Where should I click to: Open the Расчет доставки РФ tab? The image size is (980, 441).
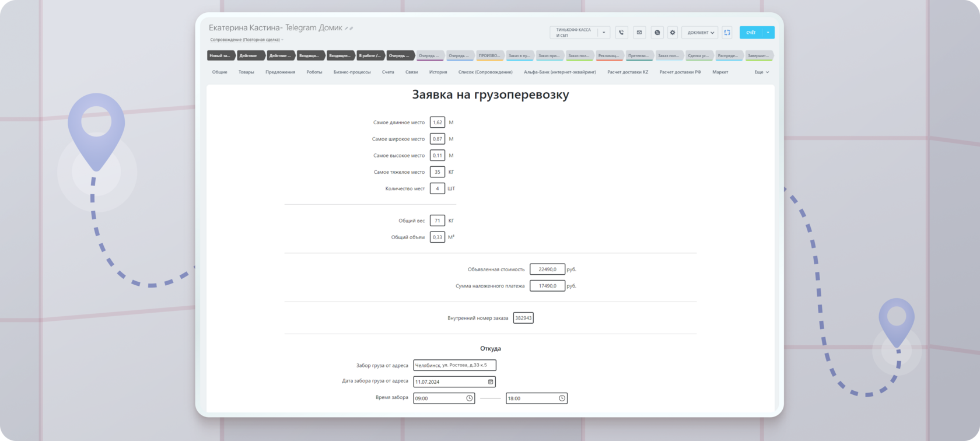(680, 72)
